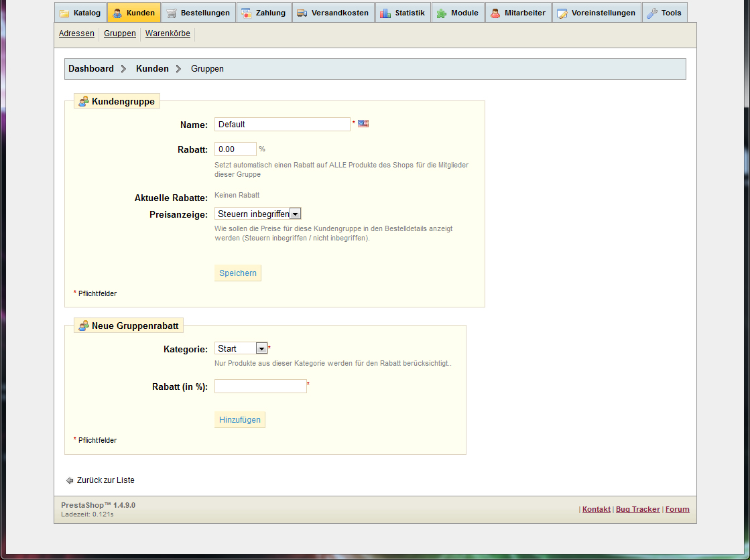Click the back arrow icon before Zurück zur Liste

(x=70, y=480)
